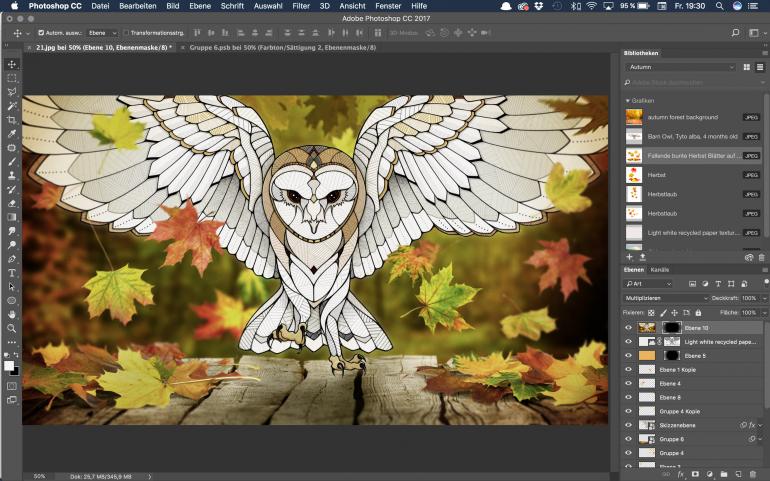Viewport: 770px width, 481px height.
Task: Open the layer styles fx menu
Action: point(681,475)
